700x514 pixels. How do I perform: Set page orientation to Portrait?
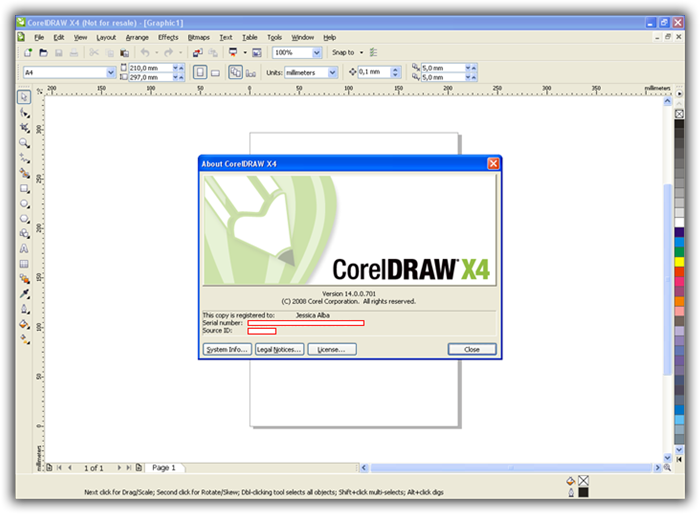pos(200,72)
